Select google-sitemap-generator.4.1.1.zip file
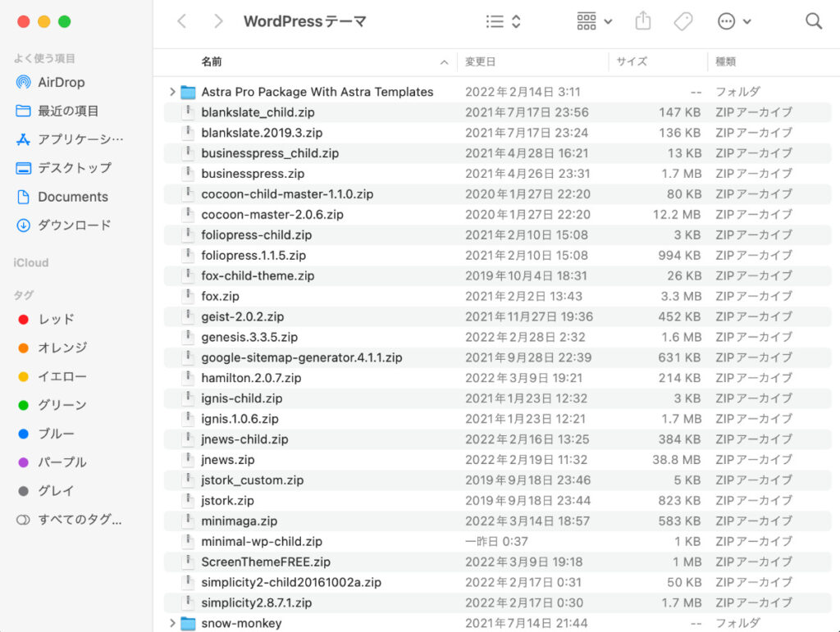This screenshot has width=840, height=632. [498, 357]
